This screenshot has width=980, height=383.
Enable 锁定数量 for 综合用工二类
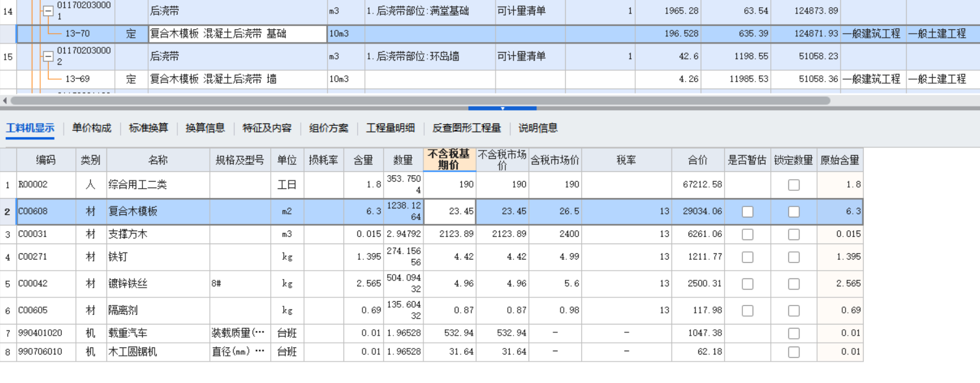(794, 185)
